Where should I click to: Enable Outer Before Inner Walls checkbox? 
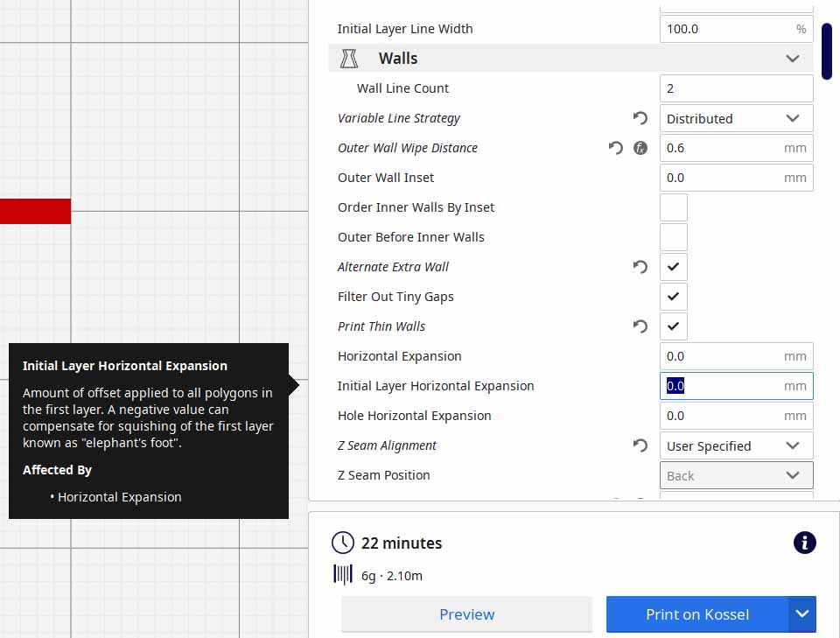(x=673, y=237)
